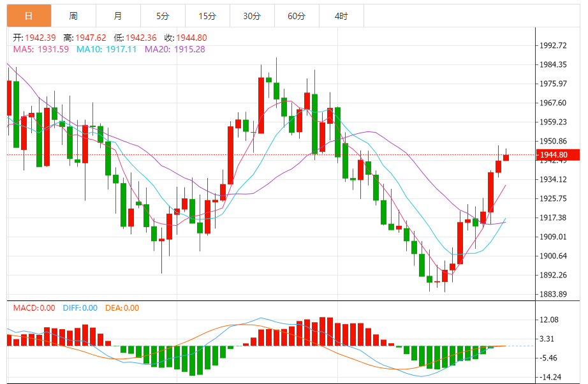This screenshot has height=384, width=588.
Task: Select the 日 daily chart tab
Action: click(x=29, y=16)
